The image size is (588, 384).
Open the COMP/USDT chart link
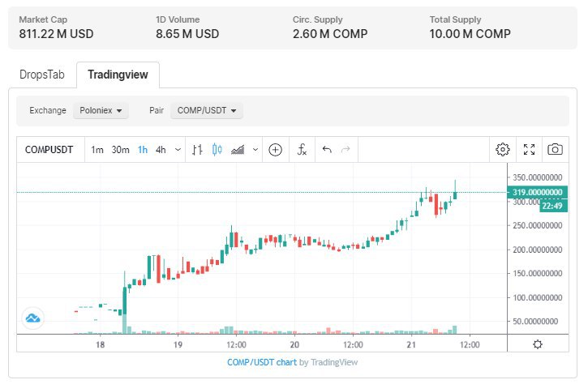[262, 362]
